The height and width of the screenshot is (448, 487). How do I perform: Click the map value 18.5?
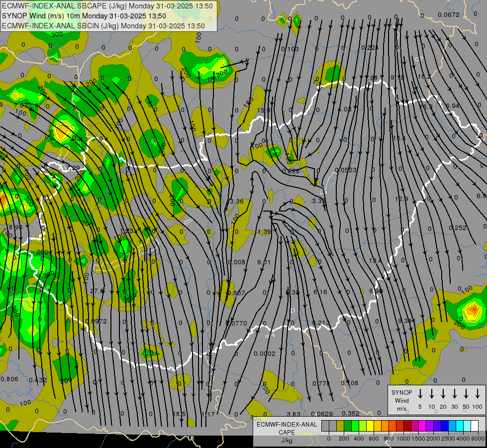pyautogui.click(x=179, y=414)
